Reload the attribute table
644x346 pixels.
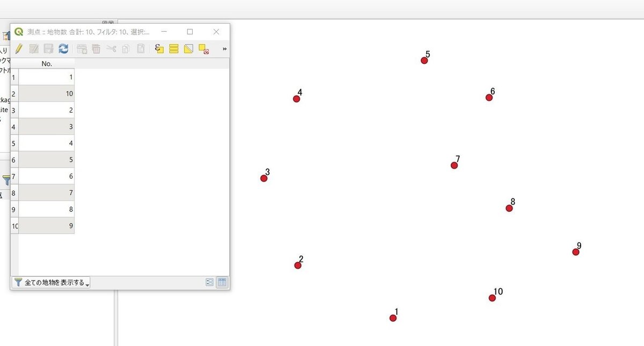pyautogui.click(x=63, y=49)
